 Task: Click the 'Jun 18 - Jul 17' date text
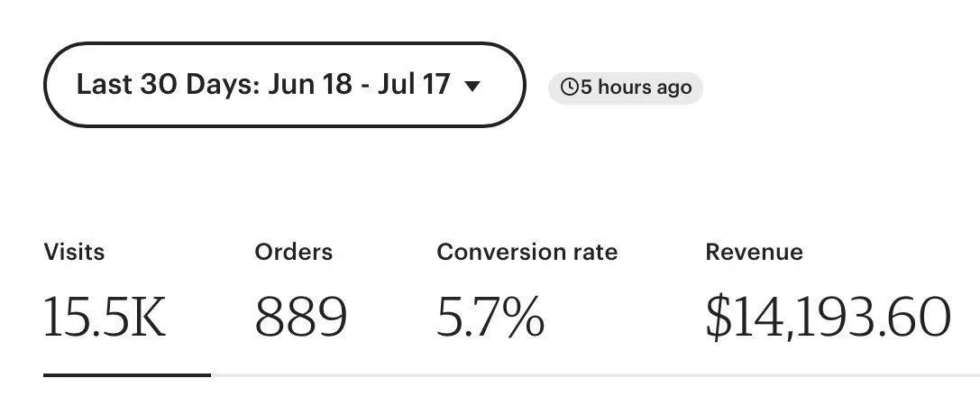click(359, 85)
